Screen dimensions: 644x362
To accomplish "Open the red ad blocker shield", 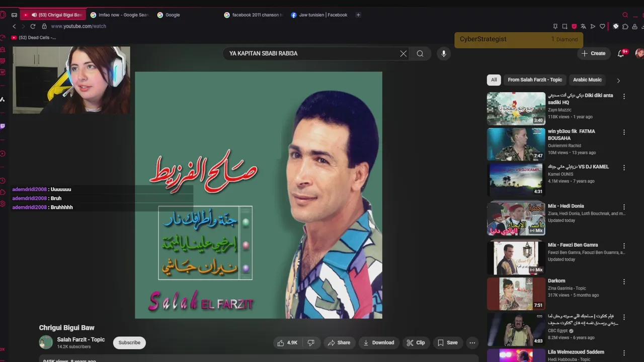I will tap(574, 26).
